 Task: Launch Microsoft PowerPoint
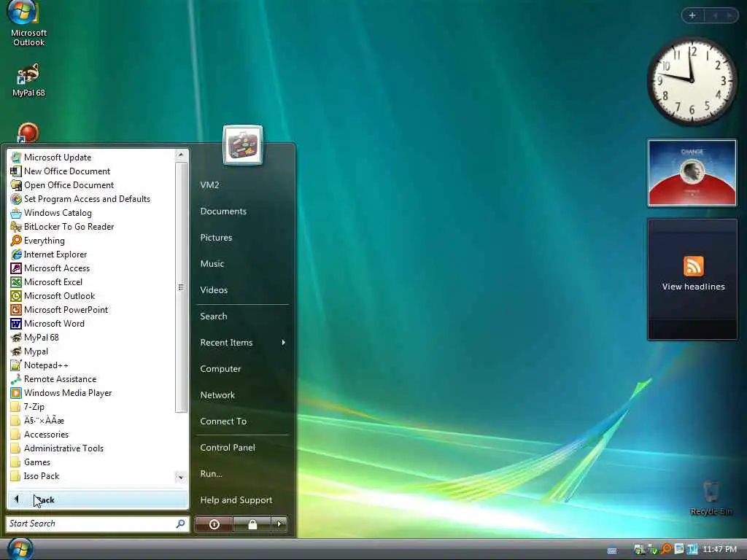(91, 309)
